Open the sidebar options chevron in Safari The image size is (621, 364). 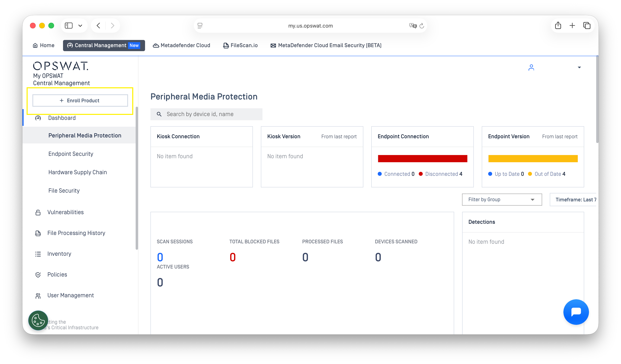(x=80, y=25)
